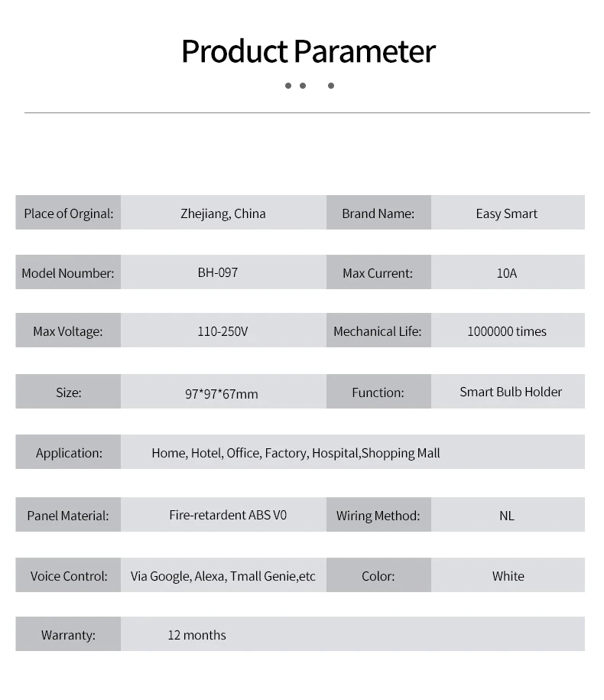This screenshot has width=604, height=700.
Task: Click the Model Noumber label
Action: click(68, 273)
